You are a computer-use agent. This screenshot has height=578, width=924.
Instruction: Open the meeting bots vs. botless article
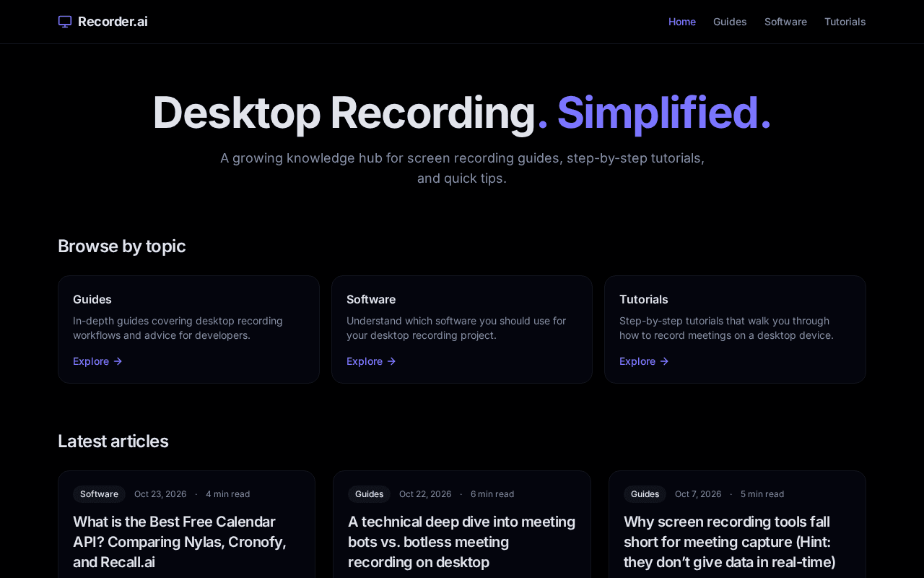click(x=461, y=542)
